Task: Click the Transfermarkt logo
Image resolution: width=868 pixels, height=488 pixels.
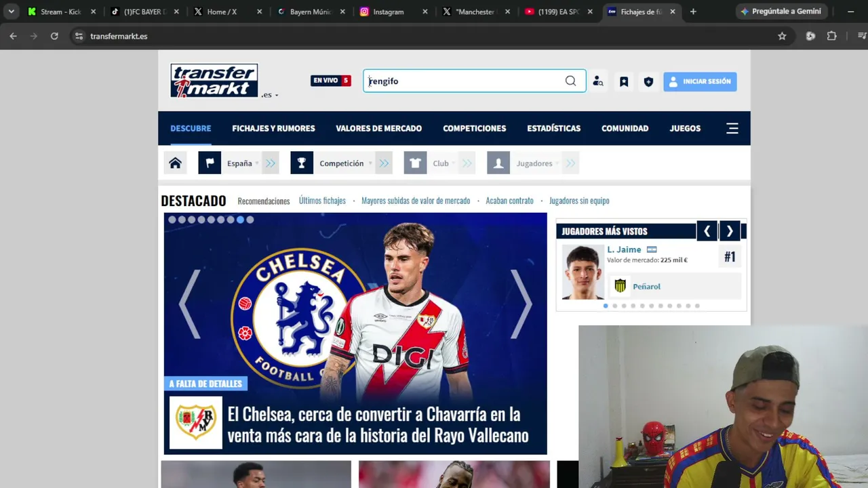Action: [x=214, y=81]
